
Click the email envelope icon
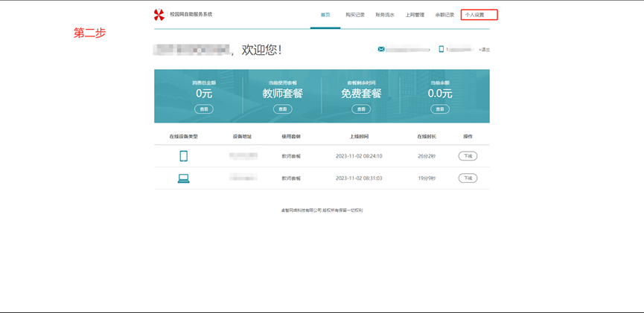point(381,49)
